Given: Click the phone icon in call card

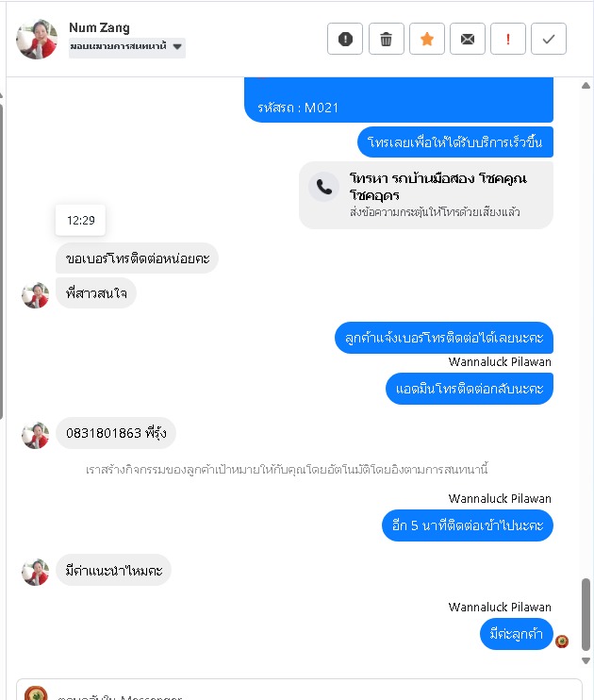Looking at the screenshot, I should pyautogui.click(x=324, y=187).
